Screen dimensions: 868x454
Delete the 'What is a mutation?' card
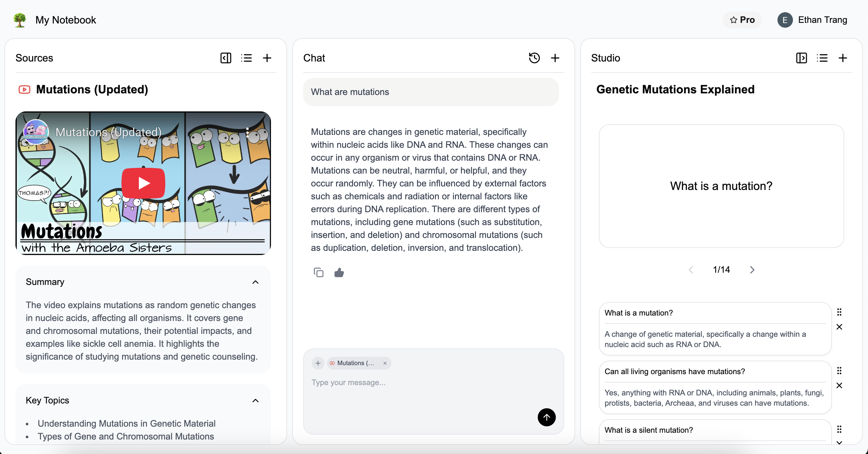pos(839,327)
